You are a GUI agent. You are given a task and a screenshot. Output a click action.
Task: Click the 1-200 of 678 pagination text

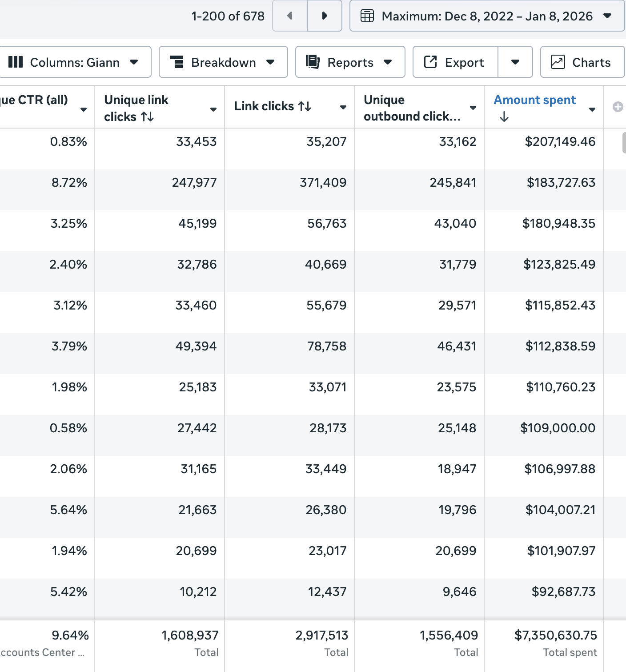click(x=228, y=16)
